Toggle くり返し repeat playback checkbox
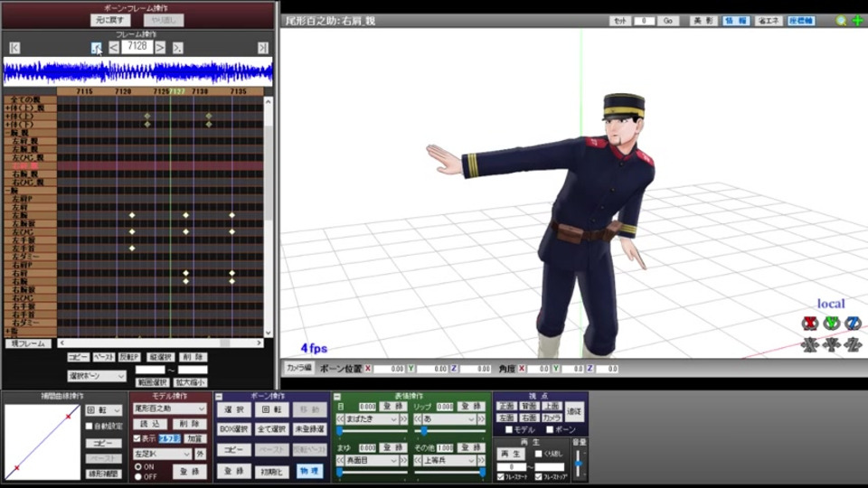Screen dimensions: 868x488 pos(538,454)
